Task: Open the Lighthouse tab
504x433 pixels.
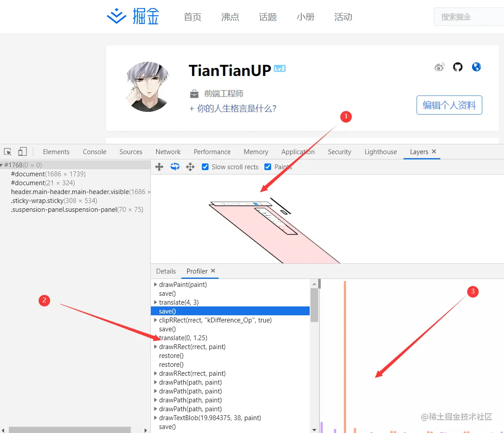Action: (x=381, y=152)
